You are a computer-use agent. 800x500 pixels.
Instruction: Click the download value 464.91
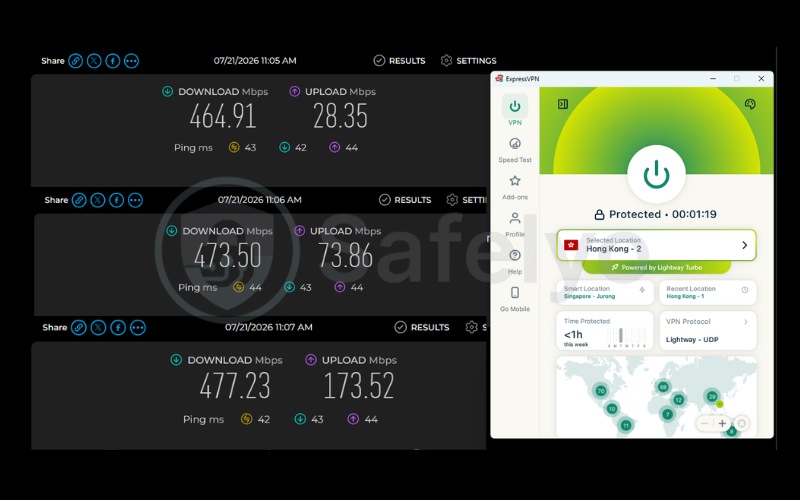(x=222, y=116)
